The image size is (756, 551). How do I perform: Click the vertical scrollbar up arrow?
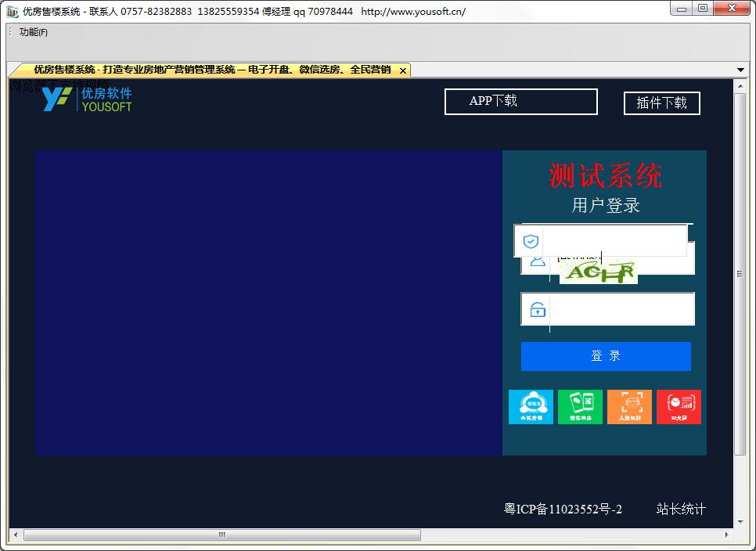[740, 86]
